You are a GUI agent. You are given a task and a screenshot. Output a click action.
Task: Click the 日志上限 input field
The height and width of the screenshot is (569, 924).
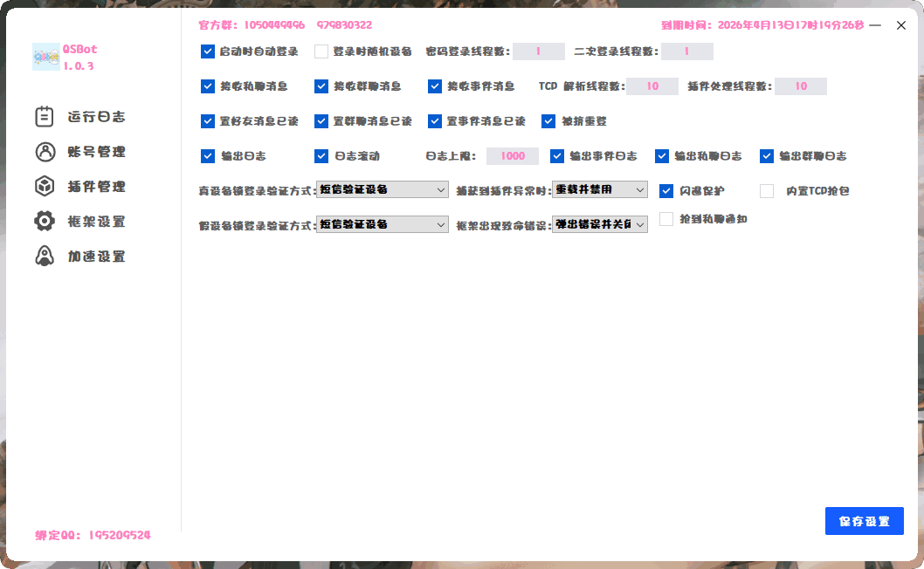(513, 156)
